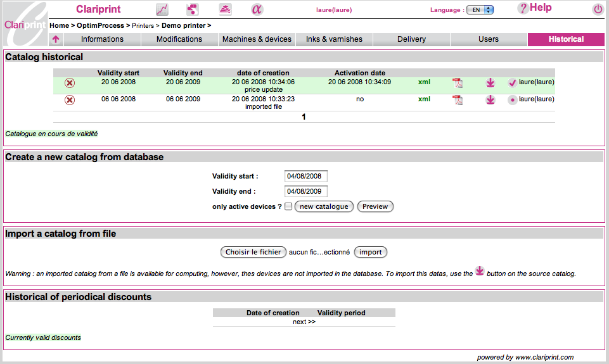Screen dimensions: 609x364
Task: Download the price update catalog to database
Action: click(x=490, y=83)
